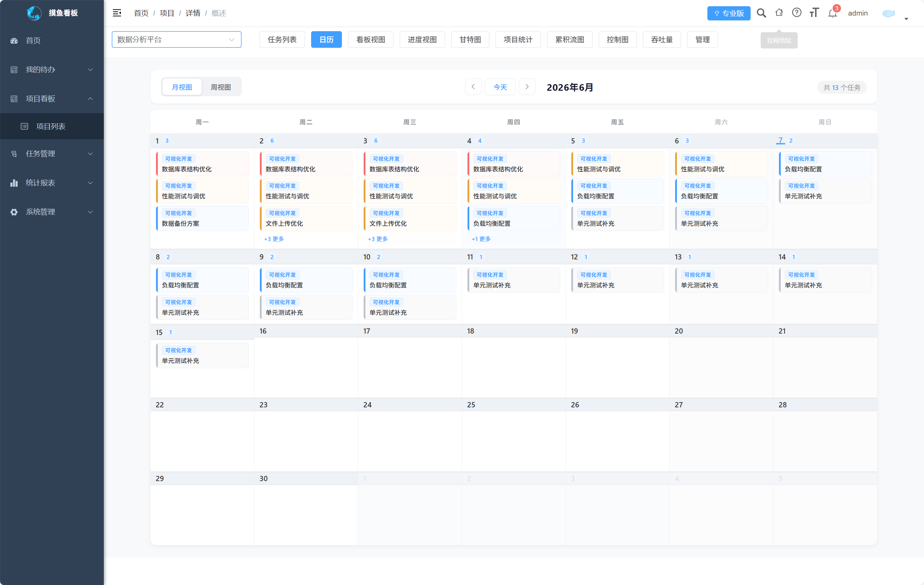Expand the 系统管理 menu chevron

pos(91,212)
